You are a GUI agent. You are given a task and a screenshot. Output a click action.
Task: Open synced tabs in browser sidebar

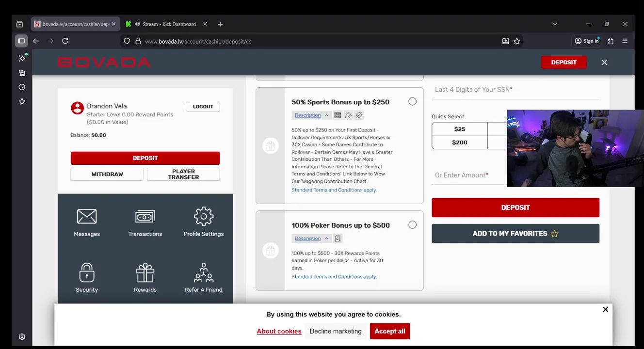22,73
